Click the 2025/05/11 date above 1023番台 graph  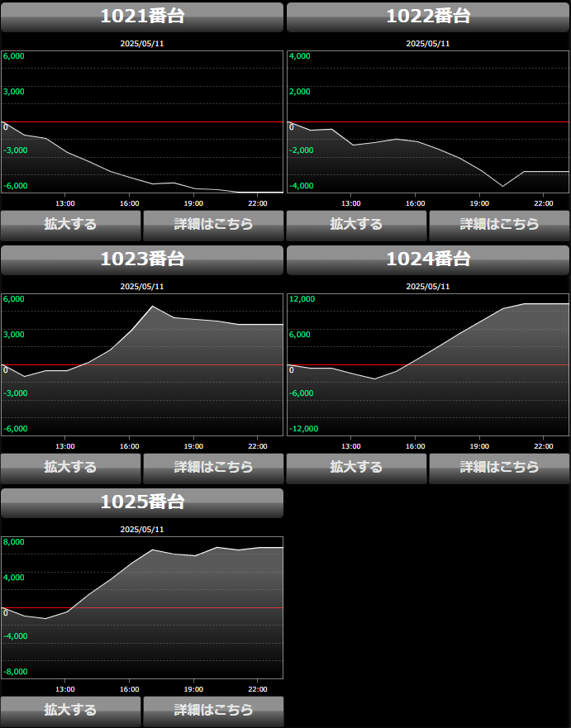[x=142, y=287]
